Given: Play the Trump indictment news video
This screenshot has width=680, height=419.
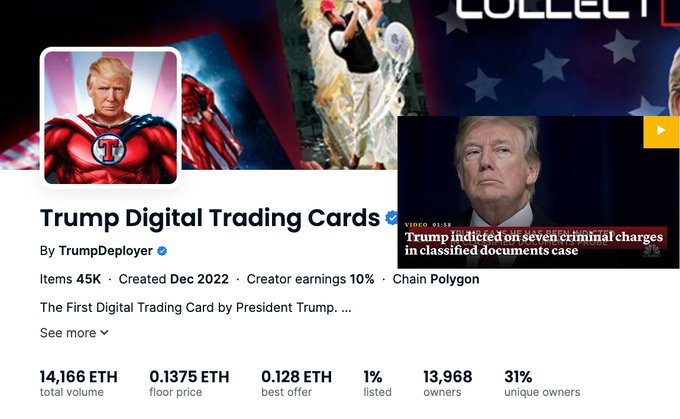Looking at the screenshot, I should [x=661, y=132].
